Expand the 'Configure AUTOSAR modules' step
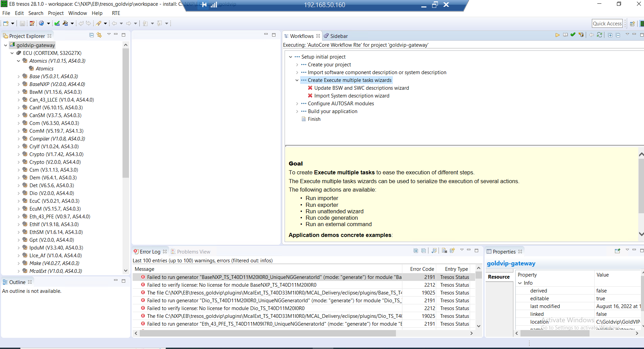This screenshot has width=644, height=349. tap(297, 104)
